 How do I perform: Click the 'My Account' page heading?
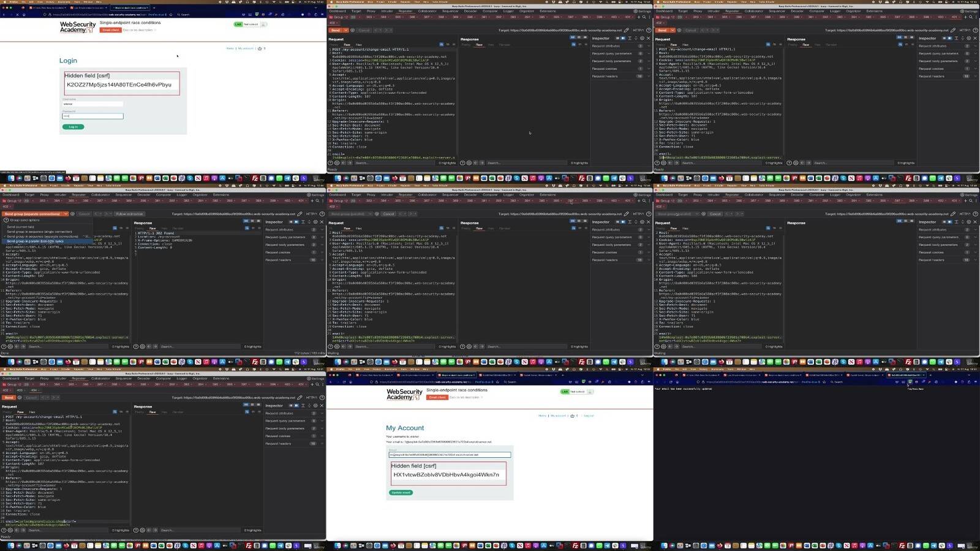tap(405, 428)
